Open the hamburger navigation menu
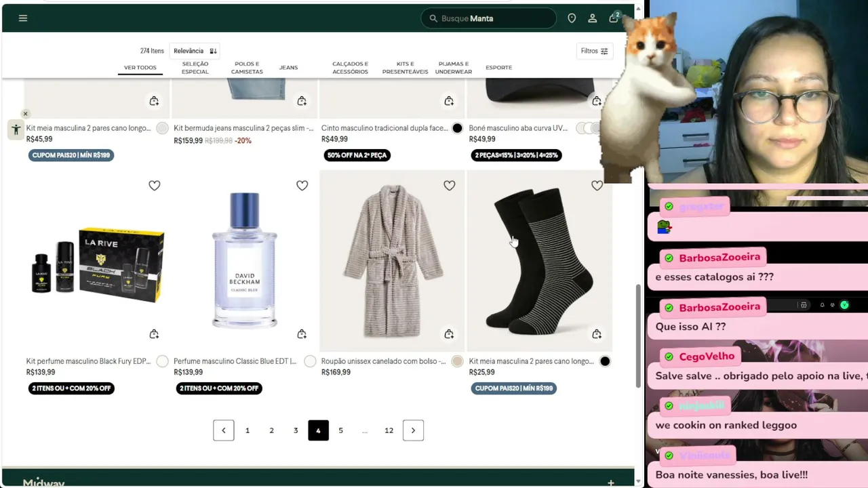 point(23,18)
